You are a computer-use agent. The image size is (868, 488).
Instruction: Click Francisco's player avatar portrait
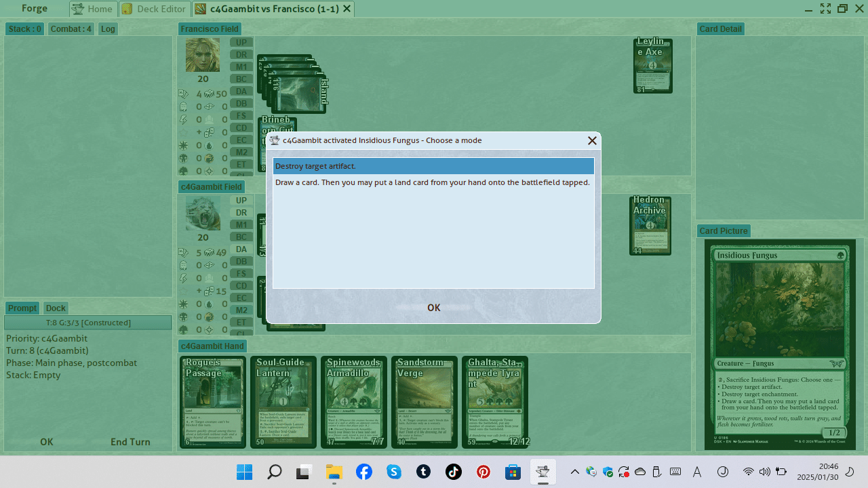(203, 55)
